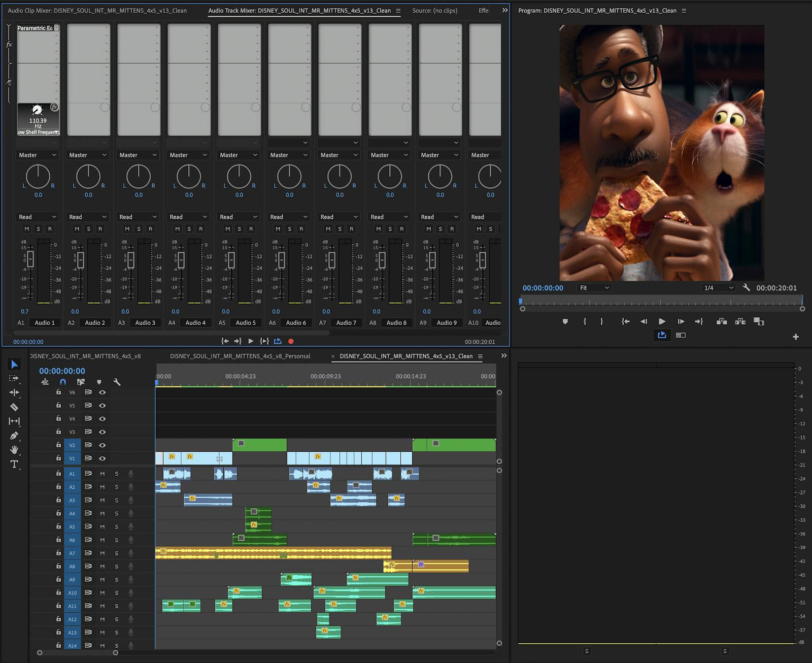The width and height of the screenshot is (812, 663).
Task: Step back one frame in Program Monitor
Action: tap(644, 321)
